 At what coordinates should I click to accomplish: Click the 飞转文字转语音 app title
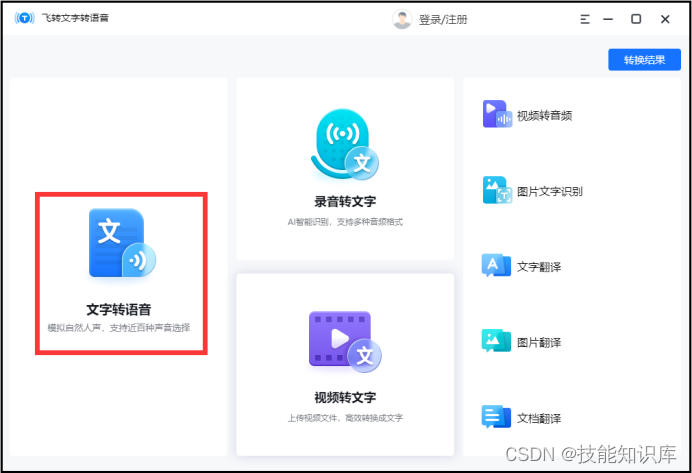[75, 18]
